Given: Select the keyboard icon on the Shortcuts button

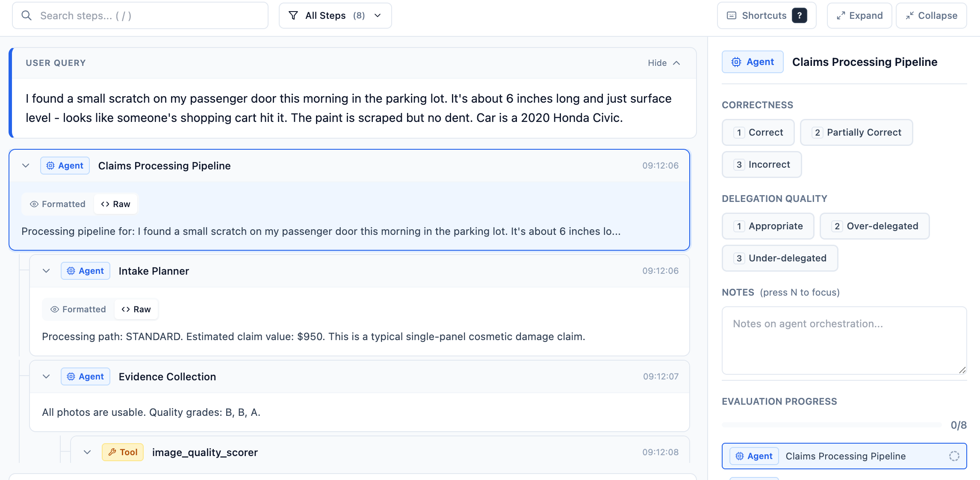Looking at the screenshot, I should 732,15.
